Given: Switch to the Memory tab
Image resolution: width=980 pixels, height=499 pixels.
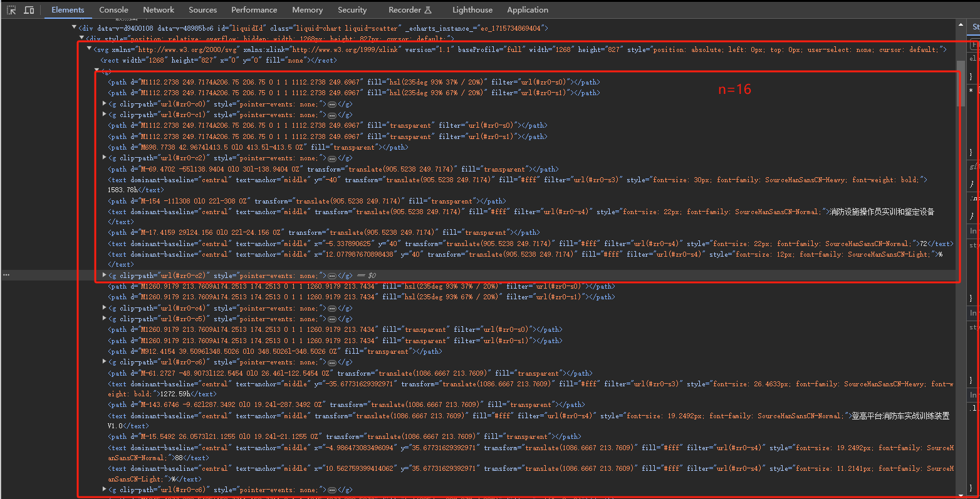Looking at the screenshot, I should click(307, 10).
